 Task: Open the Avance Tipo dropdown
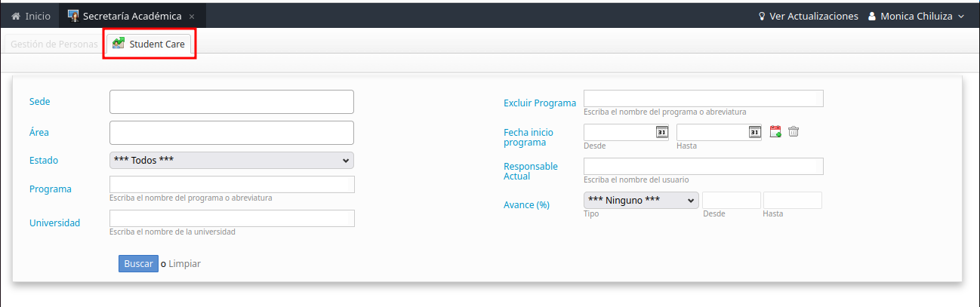coord(640,200)
